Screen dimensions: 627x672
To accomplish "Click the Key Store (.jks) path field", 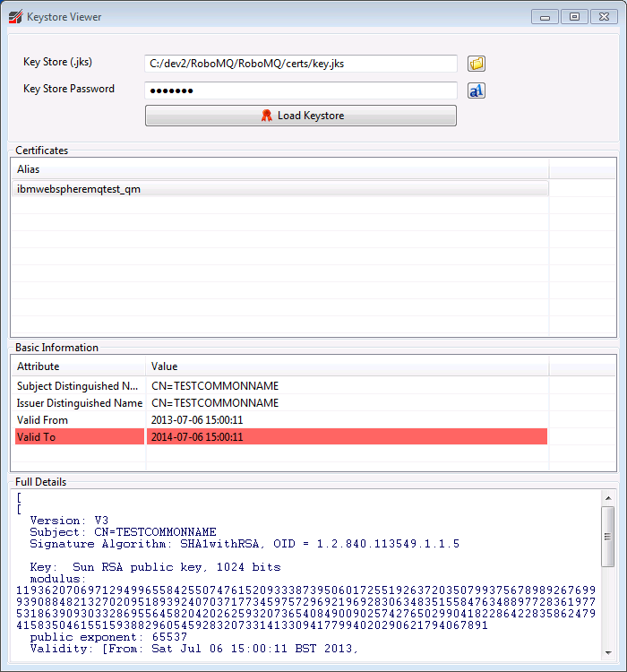I will (300, 64).
